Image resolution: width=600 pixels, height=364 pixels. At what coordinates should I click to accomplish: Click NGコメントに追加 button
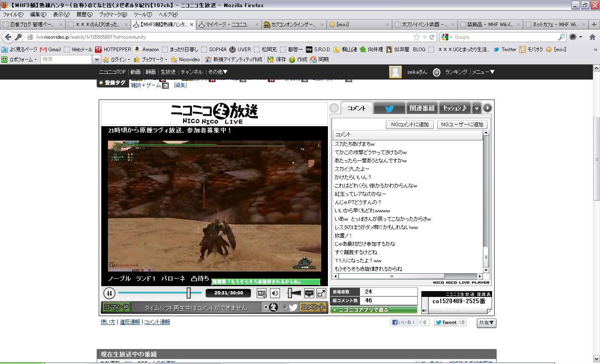(410, 125)
